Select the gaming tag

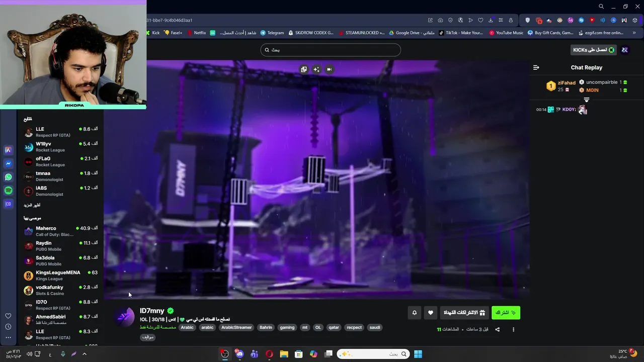click(x=287, y=327)
